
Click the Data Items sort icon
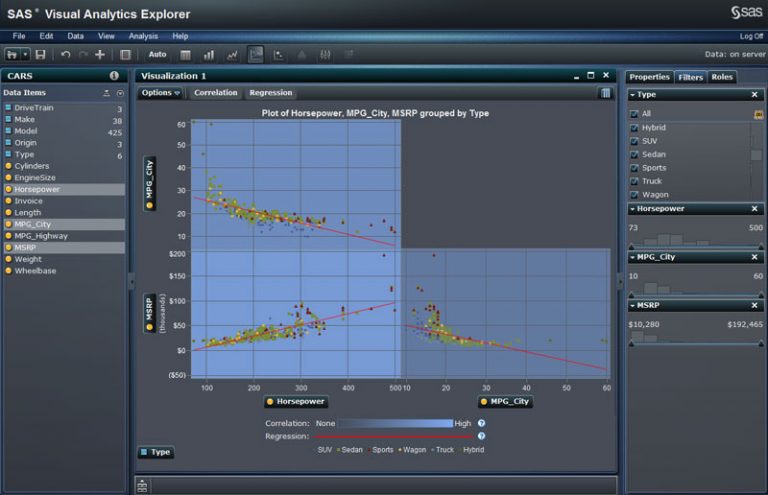(x=106, y=93)
